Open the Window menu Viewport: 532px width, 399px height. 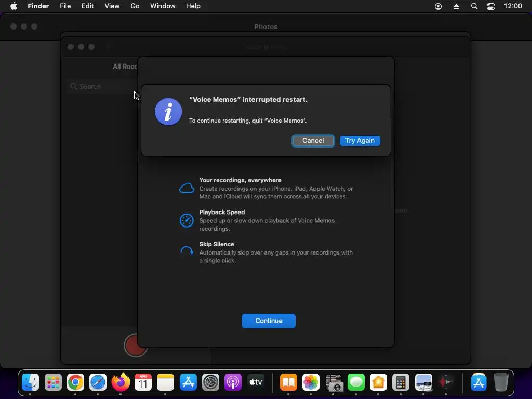[163, 6]
